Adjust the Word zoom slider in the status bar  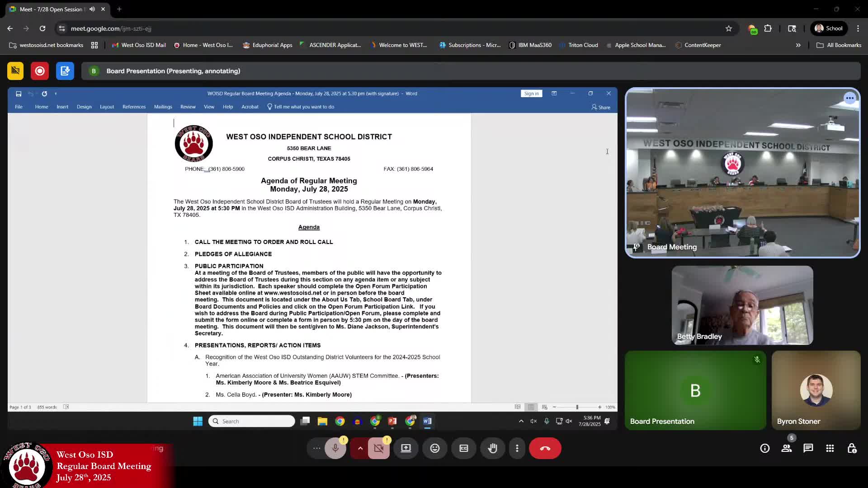(x=577, y=407)
